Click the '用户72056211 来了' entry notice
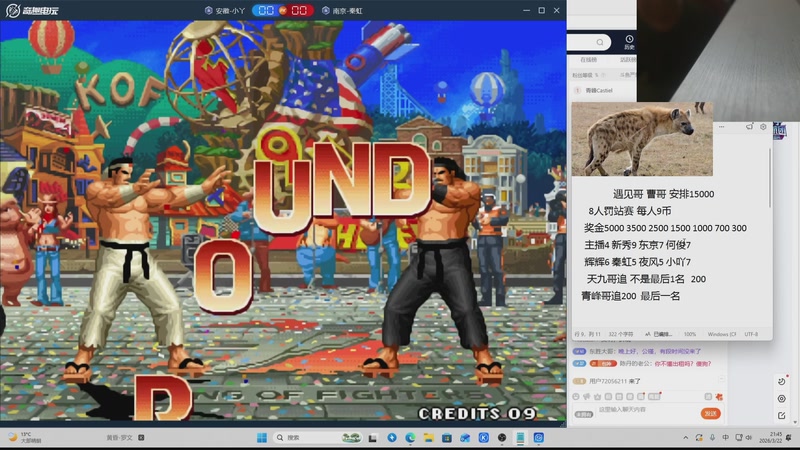Image resolution: width=800 pixels, height=450 pixels. click(x=614, y=381)
